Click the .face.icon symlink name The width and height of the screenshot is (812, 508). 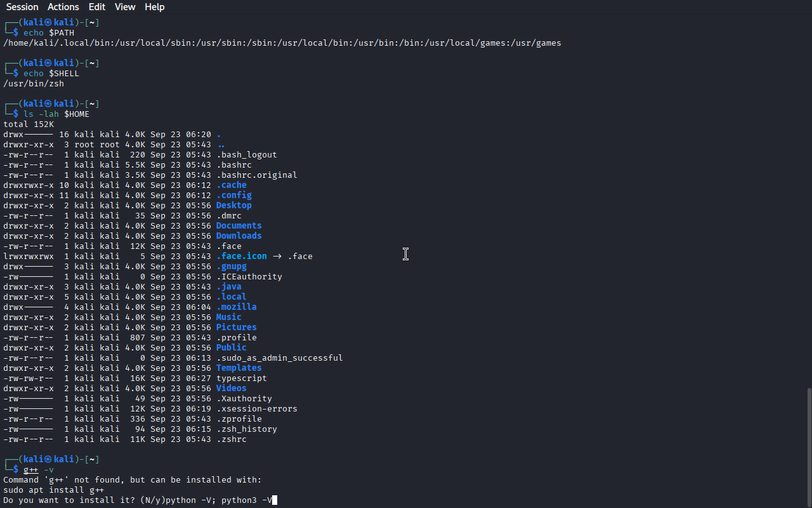pyautogui.click(x=241, y=257)
